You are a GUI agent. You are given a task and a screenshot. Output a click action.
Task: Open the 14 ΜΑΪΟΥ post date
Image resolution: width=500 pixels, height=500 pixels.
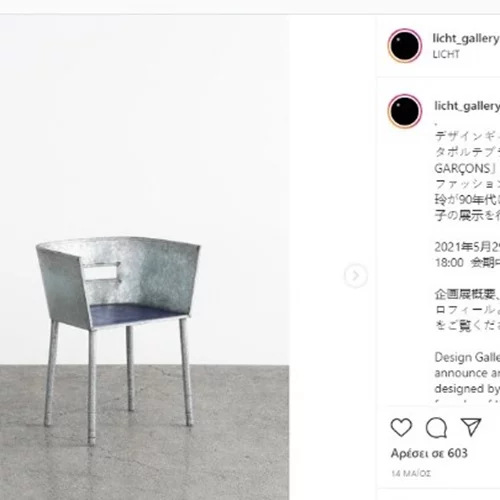[x=411, y=473]
